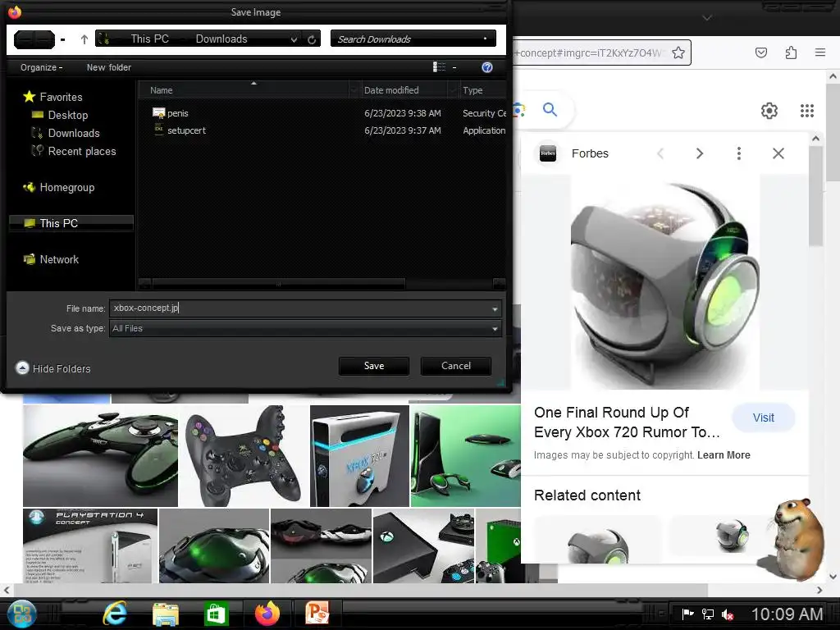Go to previous image in preview panel
This screenshot has height=630, width=840.
[660, 153]
